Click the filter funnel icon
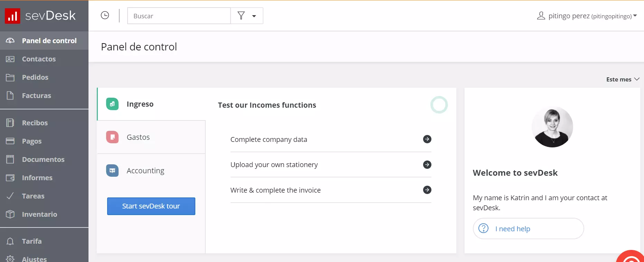Viewport: 644px width, 262px height. pos(241,16)
